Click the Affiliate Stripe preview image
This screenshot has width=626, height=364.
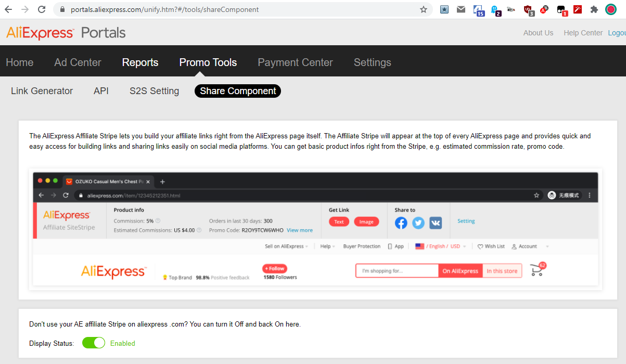315,229
